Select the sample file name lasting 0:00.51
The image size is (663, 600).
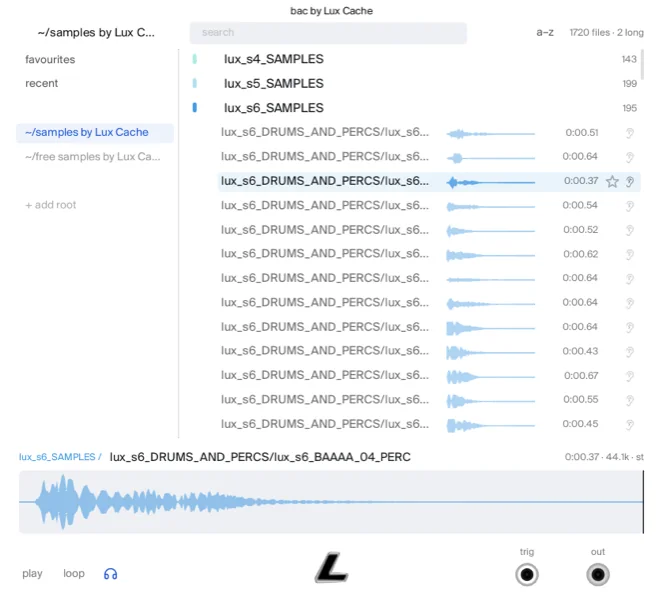point(325,132)
